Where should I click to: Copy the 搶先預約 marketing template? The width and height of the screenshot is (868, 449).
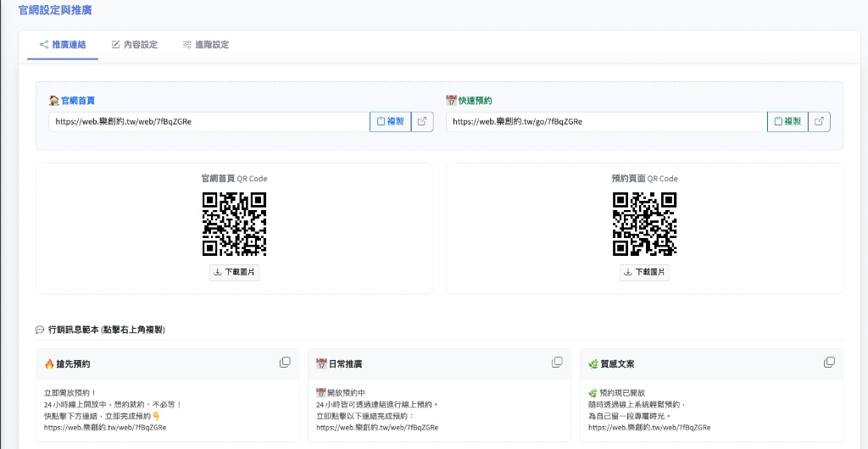point(285,363)
